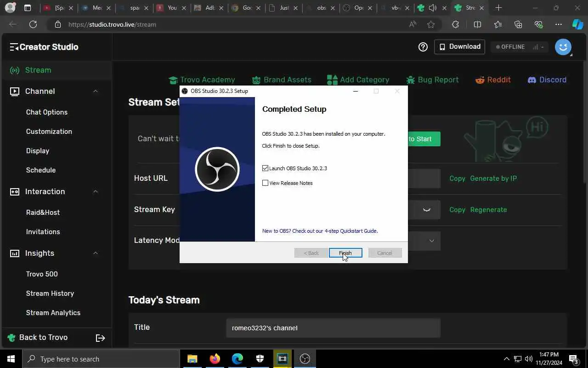Open the notifications center icon
588x368 pixels.
coord(573,359)
